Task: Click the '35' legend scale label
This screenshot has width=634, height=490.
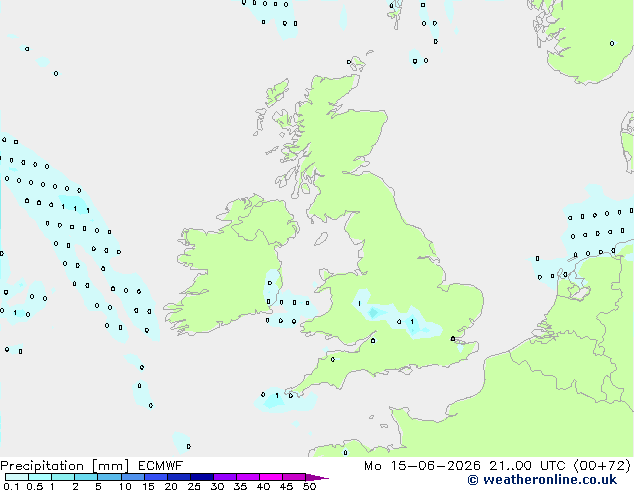Action: click(240, 486)
